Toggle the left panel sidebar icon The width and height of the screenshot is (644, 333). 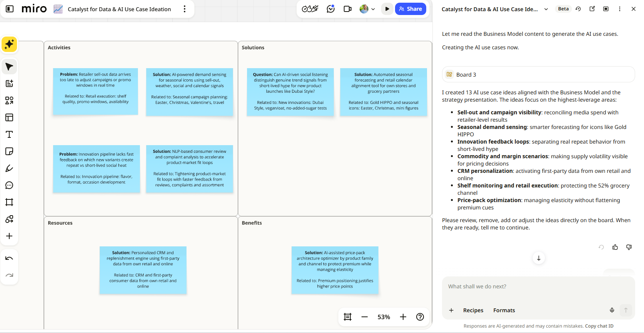10,9
